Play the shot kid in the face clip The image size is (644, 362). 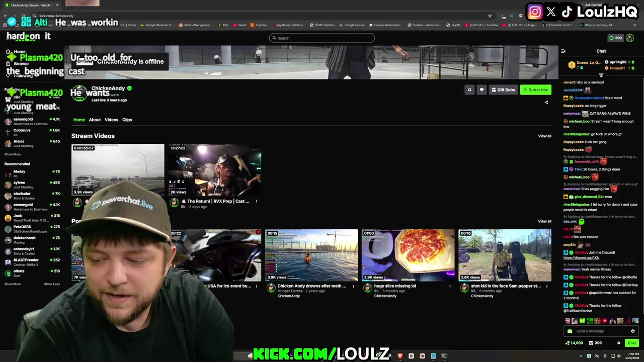[505, 255]
